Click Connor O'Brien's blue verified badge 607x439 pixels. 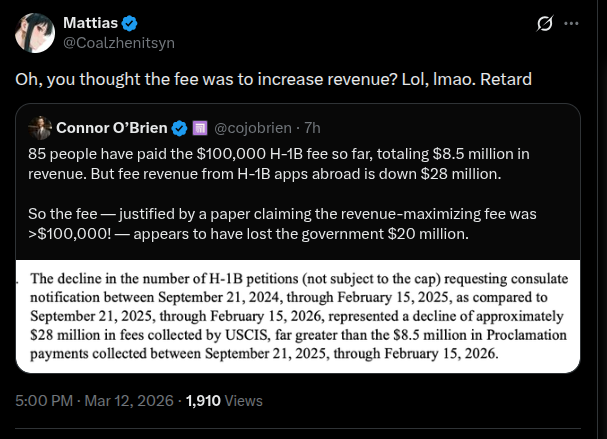pyautogui.click(x=179, y=128)
